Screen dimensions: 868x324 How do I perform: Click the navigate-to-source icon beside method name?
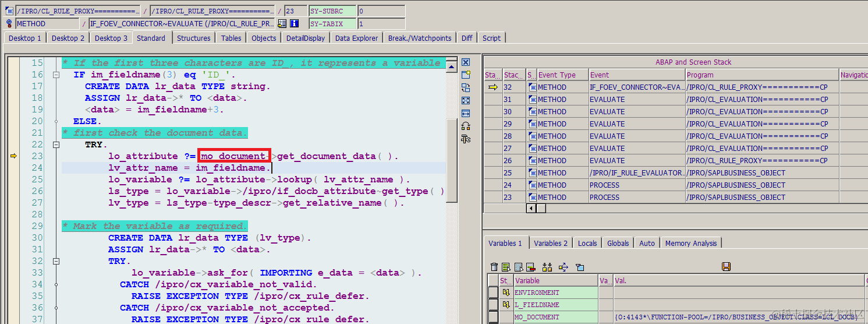coord(282,24)
